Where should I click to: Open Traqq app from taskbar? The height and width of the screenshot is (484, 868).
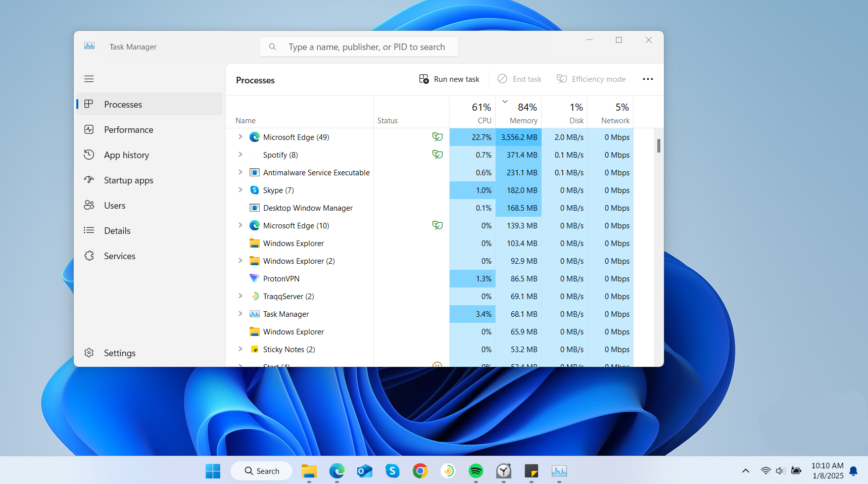448,471
